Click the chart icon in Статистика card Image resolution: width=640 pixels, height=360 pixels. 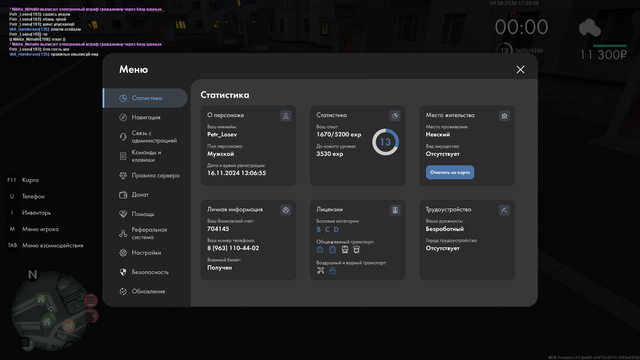[x=395, y=116]
